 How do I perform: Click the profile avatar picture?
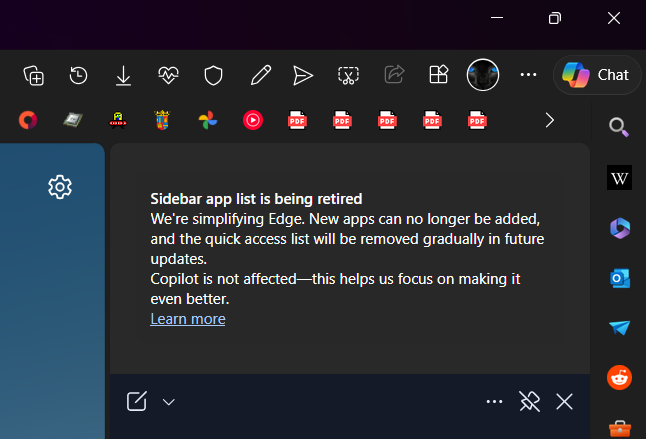[483, 75]
